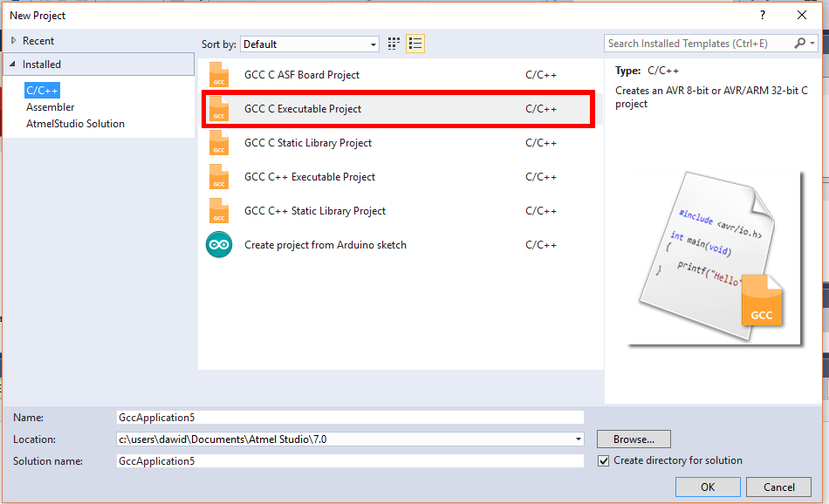829x504 pixels.
Task: Click the GCC C Executable Project icon
Action: [x=219, y=109]
